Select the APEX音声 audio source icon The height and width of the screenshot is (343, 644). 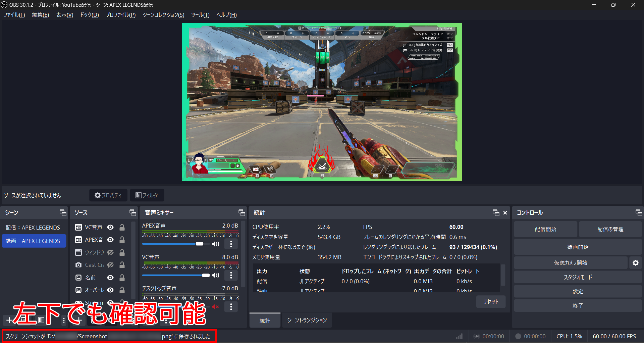[x=78, y=240]
